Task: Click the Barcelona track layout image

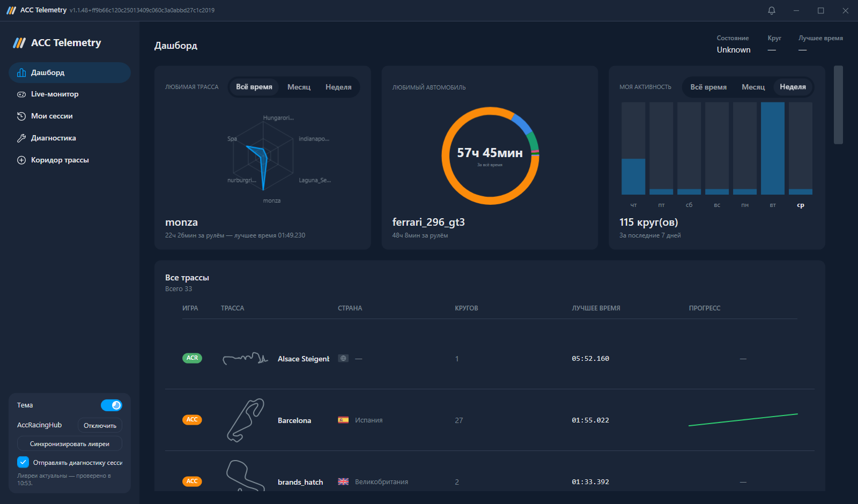Action: [x=246, y=420]
